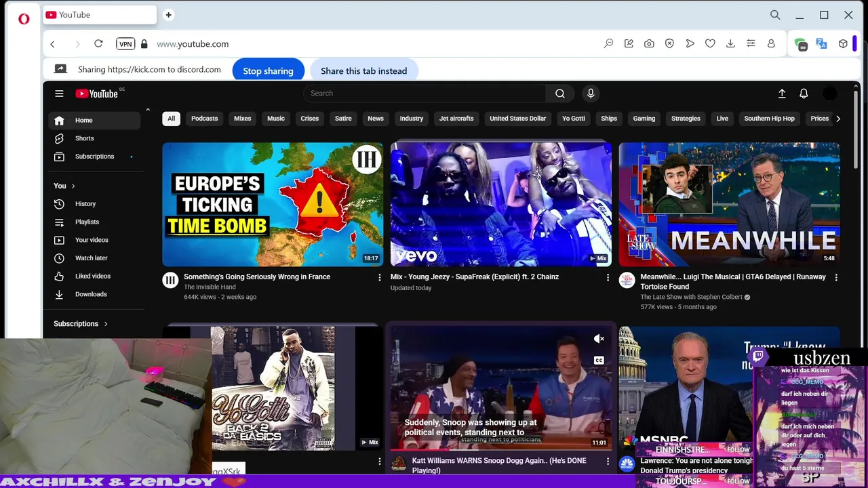
Task: Open a new browser tab
Action: click(168, 15)
